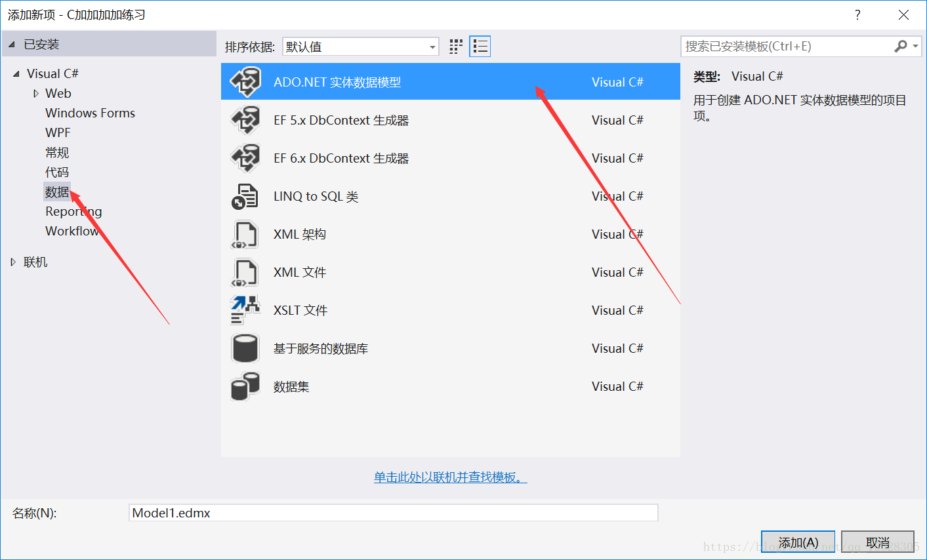Screen dimensions: 927x560
Task: Select XML 架构 row text
Action: tap(300, 234)
